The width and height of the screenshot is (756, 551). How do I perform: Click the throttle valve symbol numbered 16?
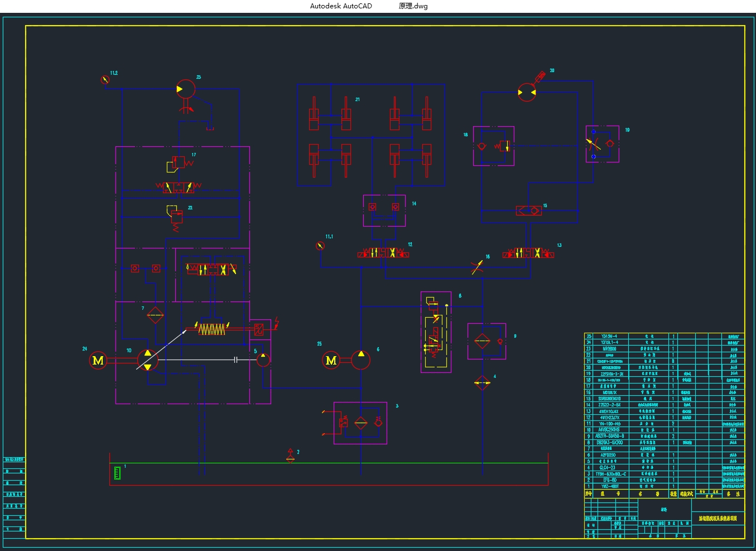(x=477, y=267)
